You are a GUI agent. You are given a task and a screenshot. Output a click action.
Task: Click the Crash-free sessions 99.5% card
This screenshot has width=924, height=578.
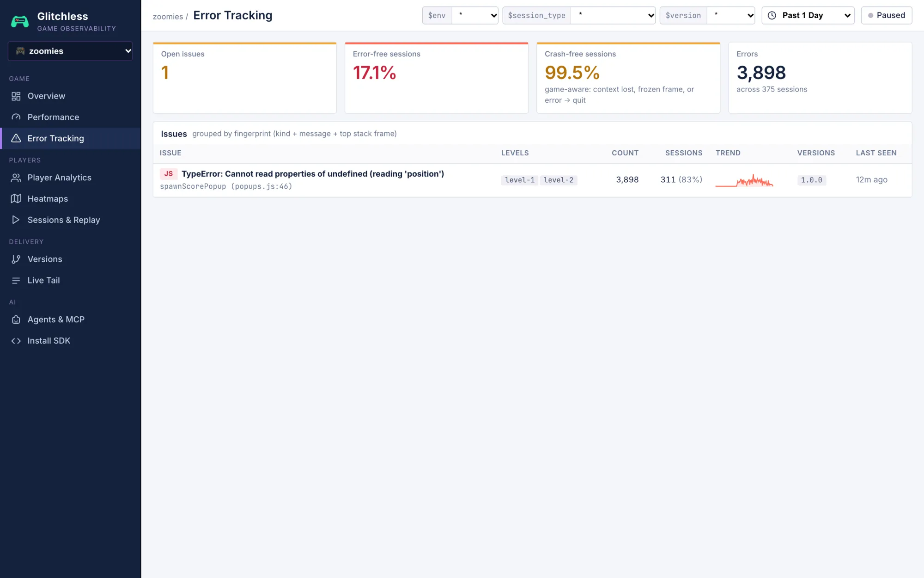click(x=628, y=78)
